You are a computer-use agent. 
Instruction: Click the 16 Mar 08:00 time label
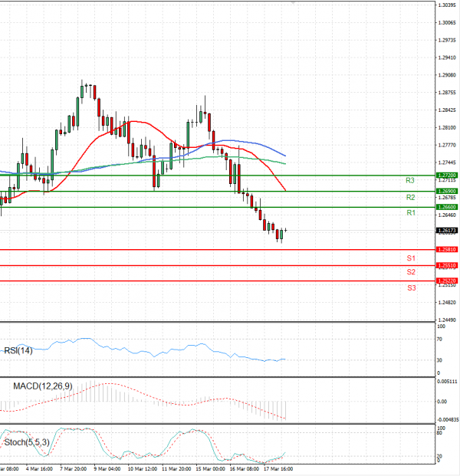pyautogui.click(x=245, y=469)
